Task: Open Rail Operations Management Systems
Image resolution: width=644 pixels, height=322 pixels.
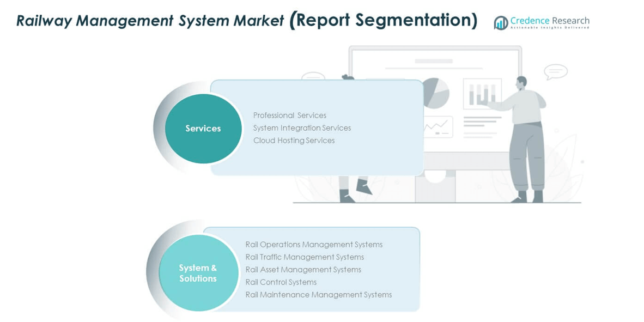Action: pos(314,245)
